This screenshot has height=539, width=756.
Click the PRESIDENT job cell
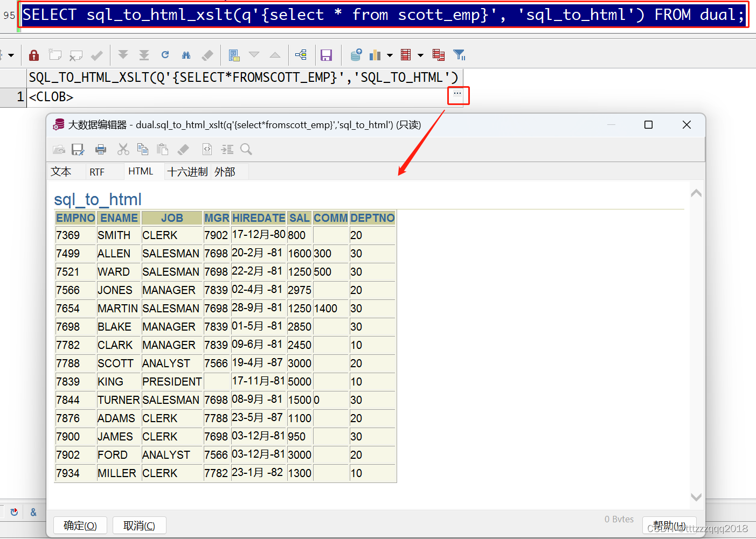[x=172, y=382]
